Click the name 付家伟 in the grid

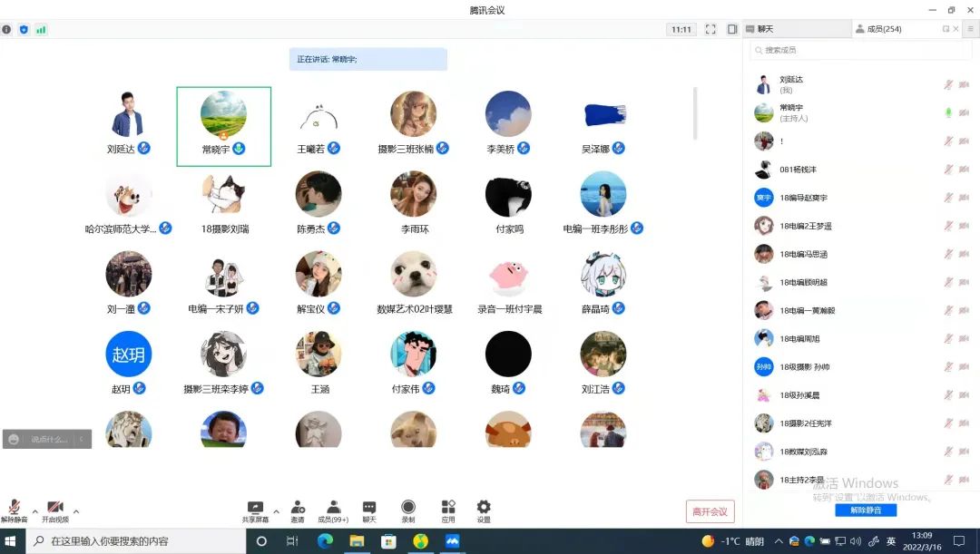click(406, 388)
